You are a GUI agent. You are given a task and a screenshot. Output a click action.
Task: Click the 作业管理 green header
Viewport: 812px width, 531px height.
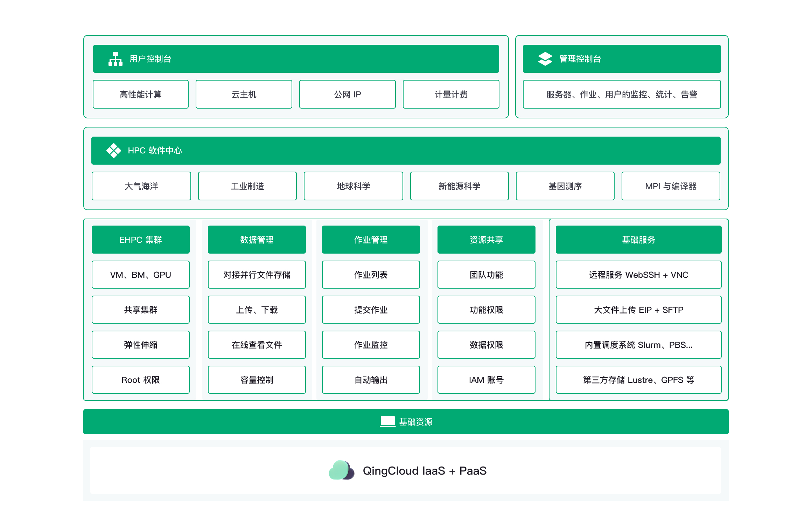[371, 240]
